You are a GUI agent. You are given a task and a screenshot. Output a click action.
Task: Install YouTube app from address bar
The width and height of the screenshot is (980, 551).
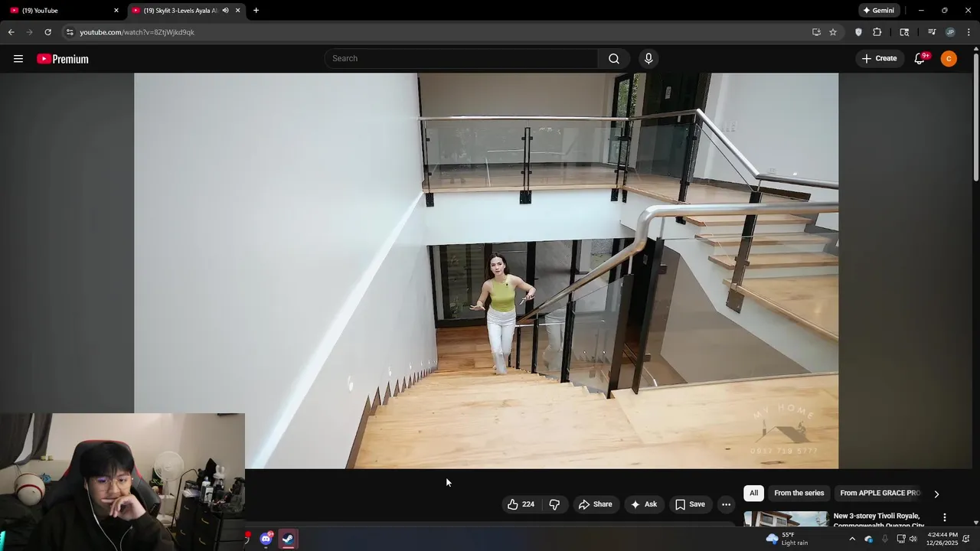point(816,32)
